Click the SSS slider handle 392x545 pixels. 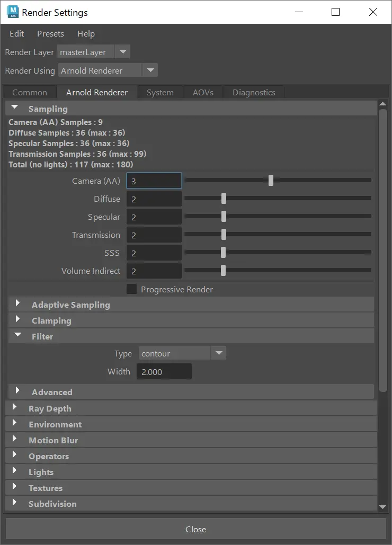(223, 252)
